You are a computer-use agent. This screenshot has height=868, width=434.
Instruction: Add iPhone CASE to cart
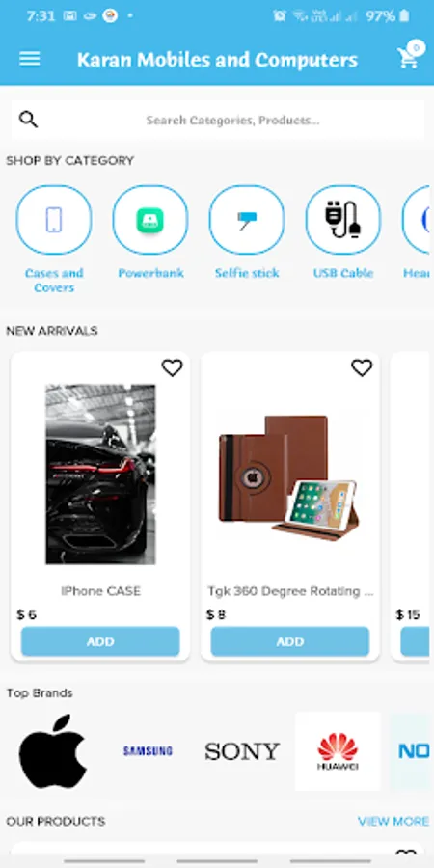(100, 641)
